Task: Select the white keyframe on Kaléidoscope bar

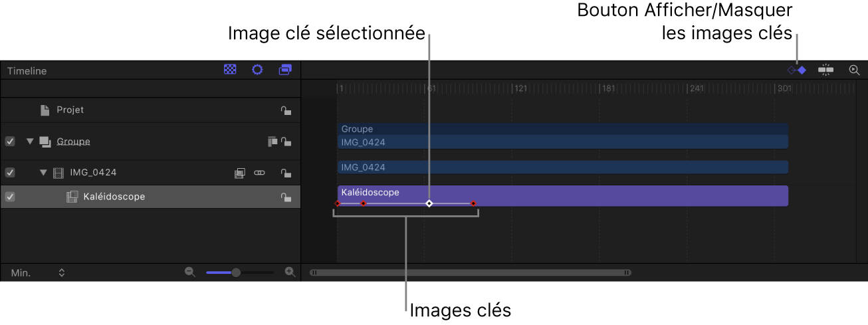Action: click(x=429, y=203)
